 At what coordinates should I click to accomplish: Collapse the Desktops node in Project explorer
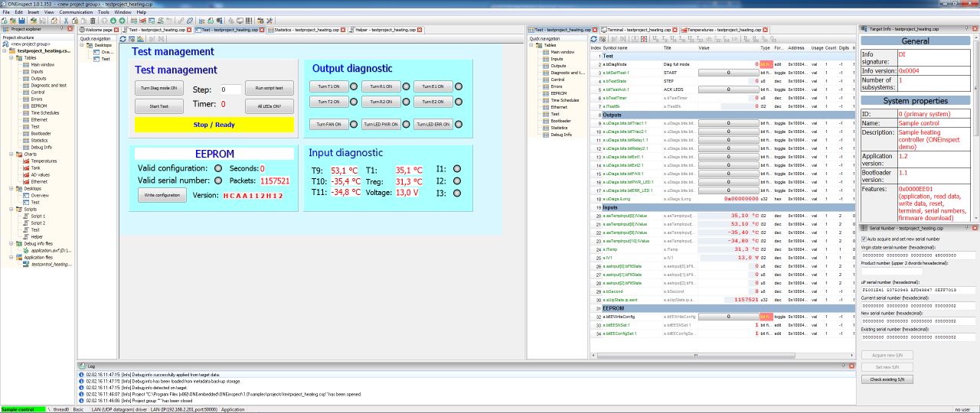click(12, 188)
